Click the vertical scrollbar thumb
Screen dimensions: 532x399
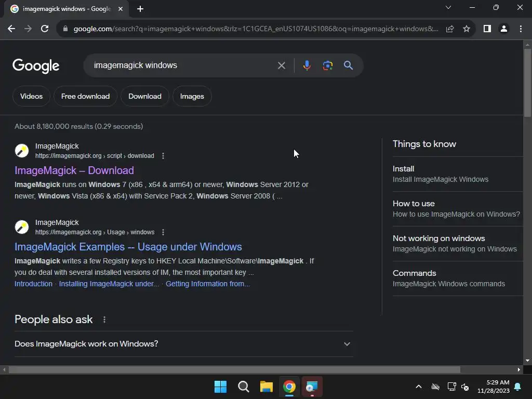point(527,83)
